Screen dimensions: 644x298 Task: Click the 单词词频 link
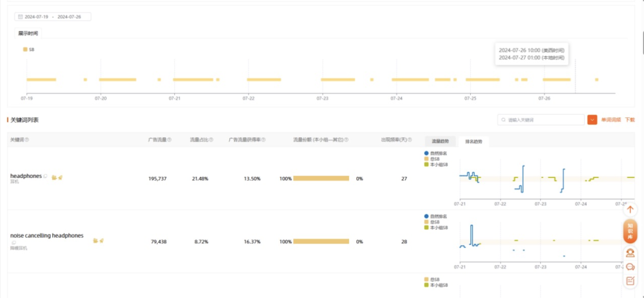pyautogui.click(x=611, y=120)
